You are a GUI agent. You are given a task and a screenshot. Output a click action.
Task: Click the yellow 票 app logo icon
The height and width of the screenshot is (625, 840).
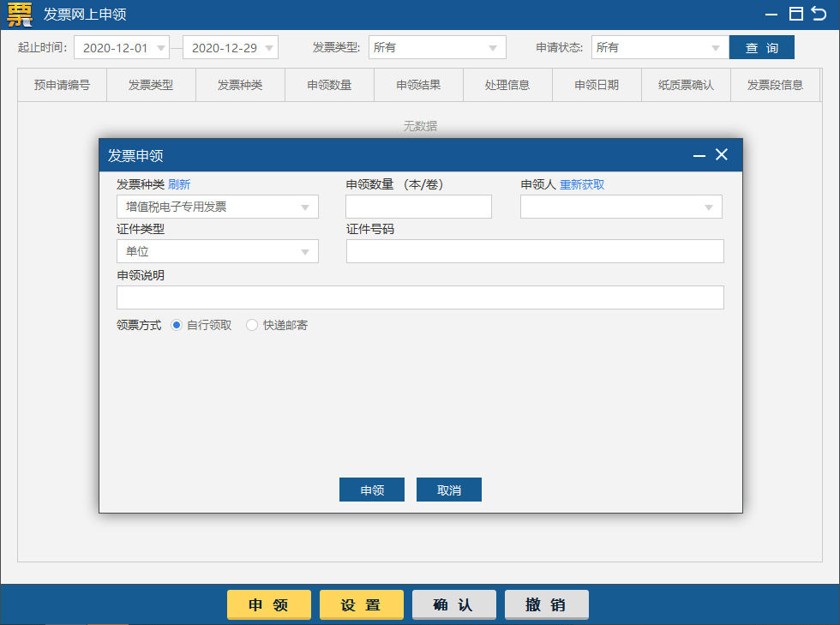click(x=19, y=14)
